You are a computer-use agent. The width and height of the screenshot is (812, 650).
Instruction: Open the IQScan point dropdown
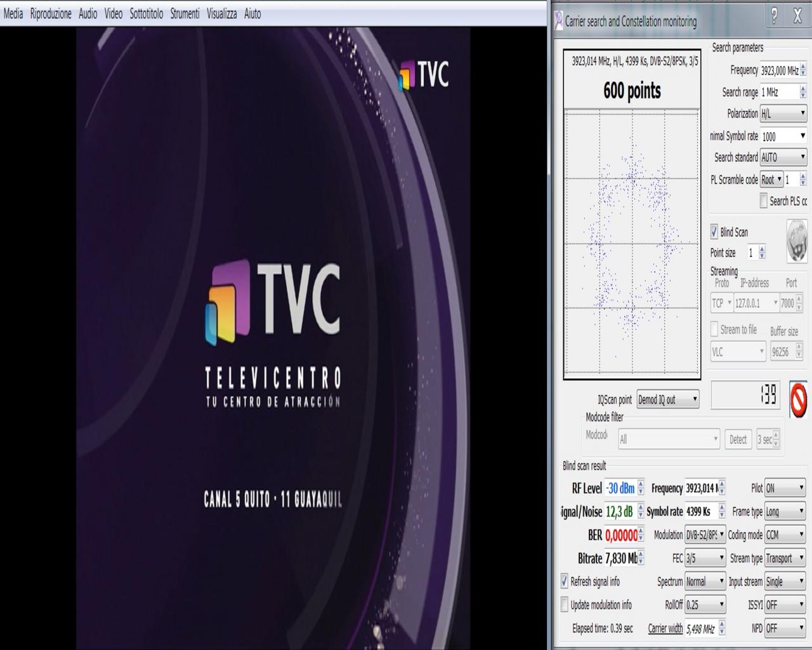click(668, 399)
